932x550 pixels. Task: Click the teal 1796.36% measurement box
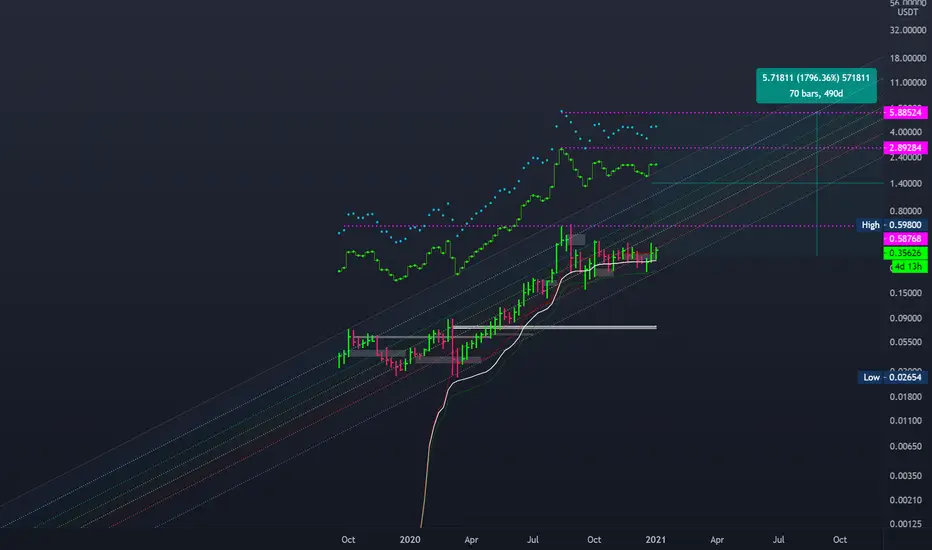click(816, 86)
